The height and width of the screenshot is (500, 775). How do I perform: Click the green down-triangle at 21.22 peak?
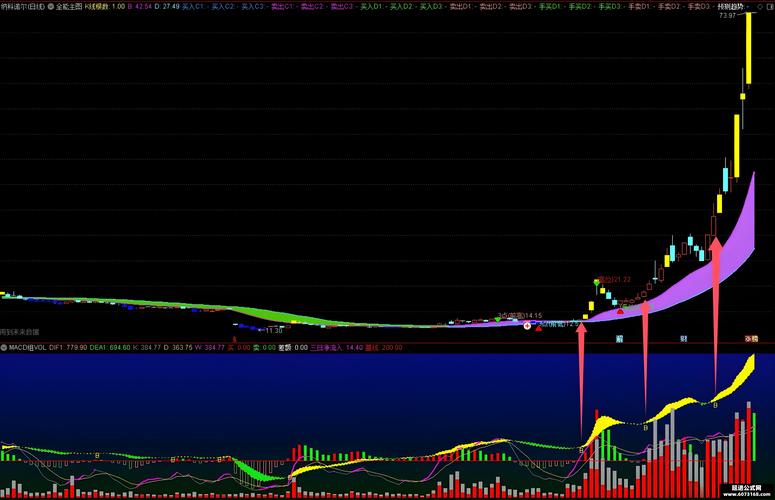[597, 283]
